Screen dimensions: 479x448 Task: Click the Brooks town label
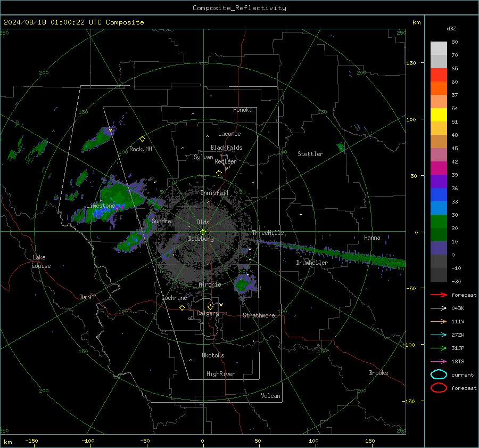[378, 373]
